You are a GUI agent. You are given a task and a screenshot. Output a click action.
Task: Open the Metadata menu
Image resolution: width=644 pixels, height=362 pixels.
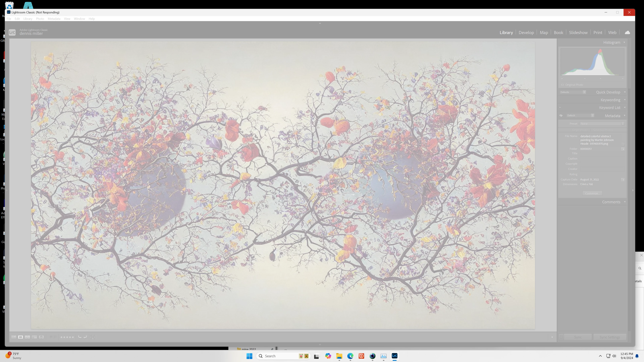(54, 19)
